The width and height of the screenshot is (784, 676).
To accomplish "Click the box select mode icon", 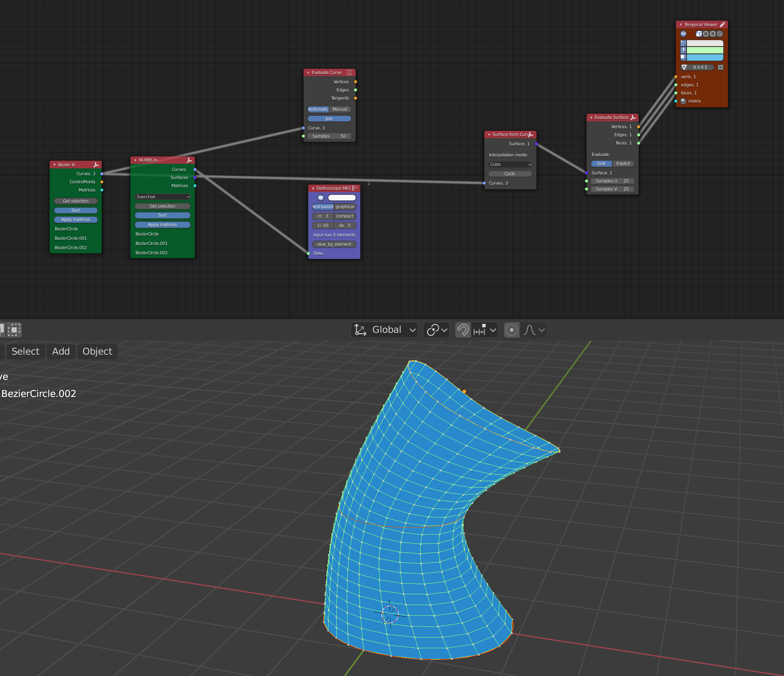I will coord(14,329).
